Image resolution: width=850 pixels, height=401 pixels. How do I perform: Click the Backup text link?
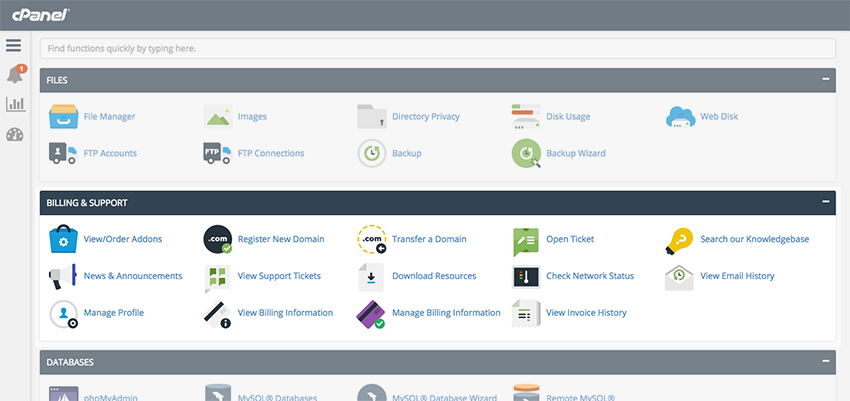(407, 153)
